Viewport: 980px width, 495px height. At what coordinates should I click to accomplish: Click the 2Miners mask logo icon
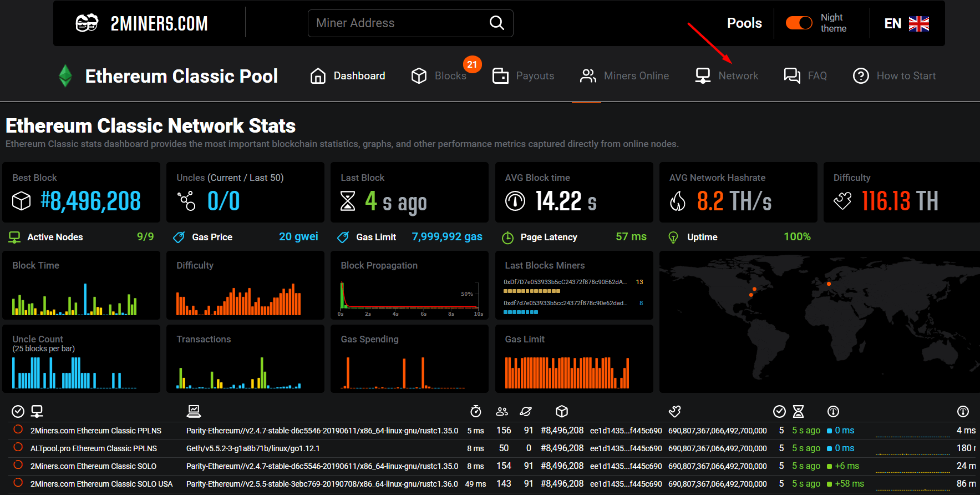(x=87, y=23)
